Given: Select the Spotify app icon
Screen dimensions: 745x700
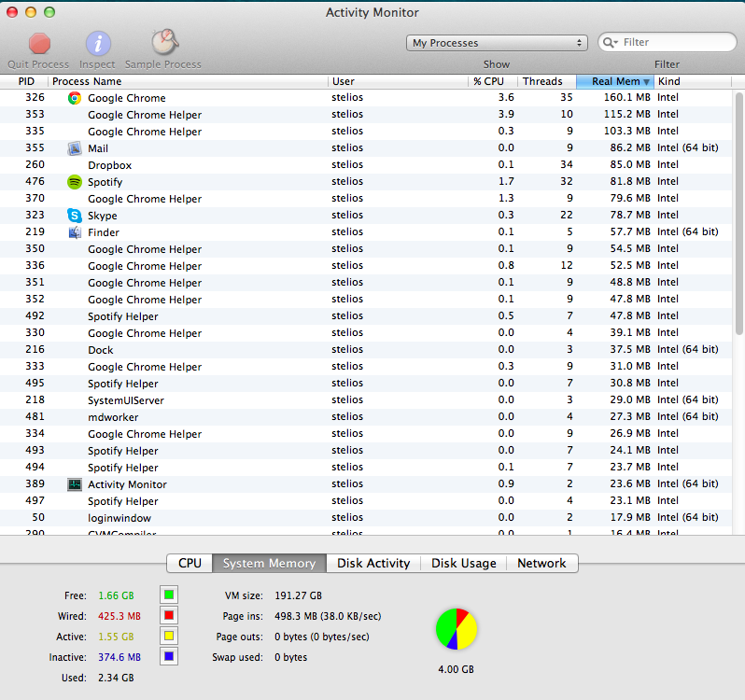Looking at the screenshot, I should pos(74,182).
